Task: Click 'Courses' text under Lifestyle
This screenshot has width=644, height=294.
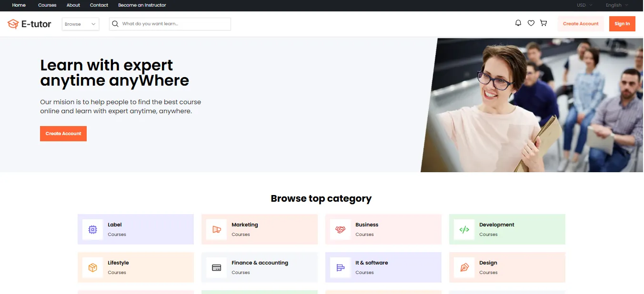Action: [117, 273]
